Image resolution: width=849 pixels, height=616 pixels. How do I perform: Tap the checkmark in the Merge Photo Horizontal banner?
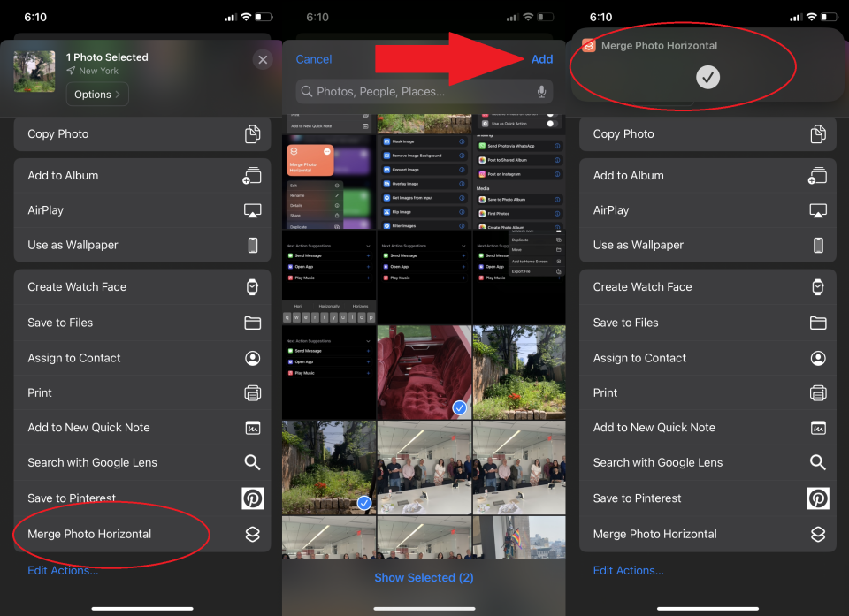coord(707,78)
